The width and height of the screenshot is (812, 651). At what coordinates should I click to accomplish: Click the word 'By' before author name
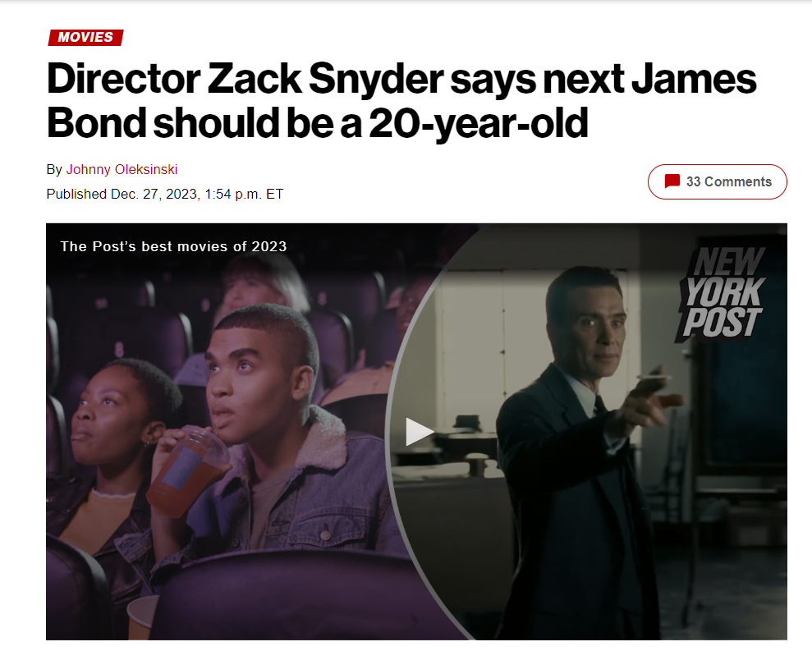pyautogui.click(x=54, y=169)
